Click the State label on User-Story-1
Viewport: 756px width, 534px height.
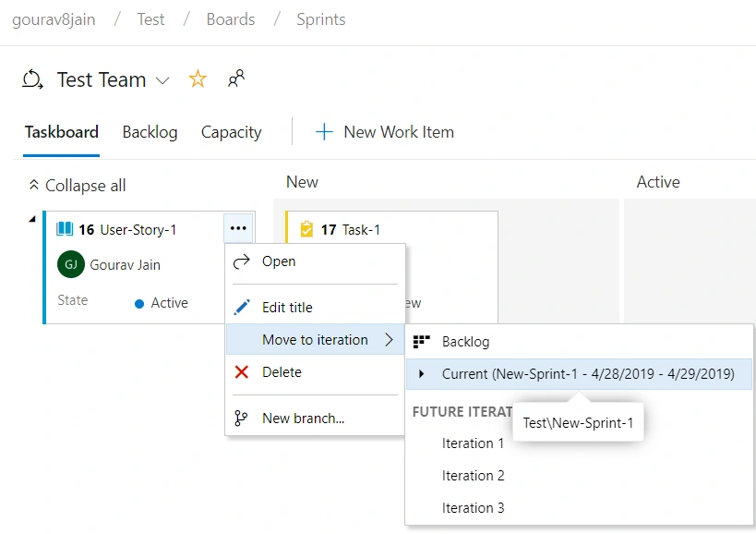[x=73, y=300]
